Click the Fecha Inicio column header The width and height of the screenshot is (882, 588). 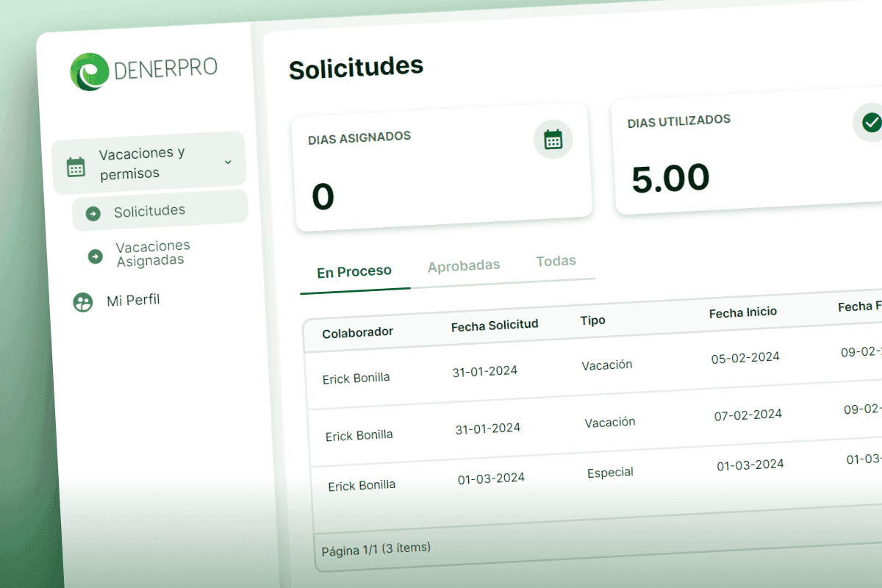click(x=742, y=313)
